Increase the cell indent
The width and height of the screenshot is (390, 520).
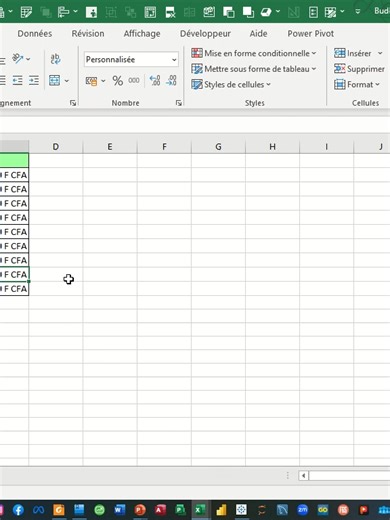pyautogui.click(x=34, y=80)
